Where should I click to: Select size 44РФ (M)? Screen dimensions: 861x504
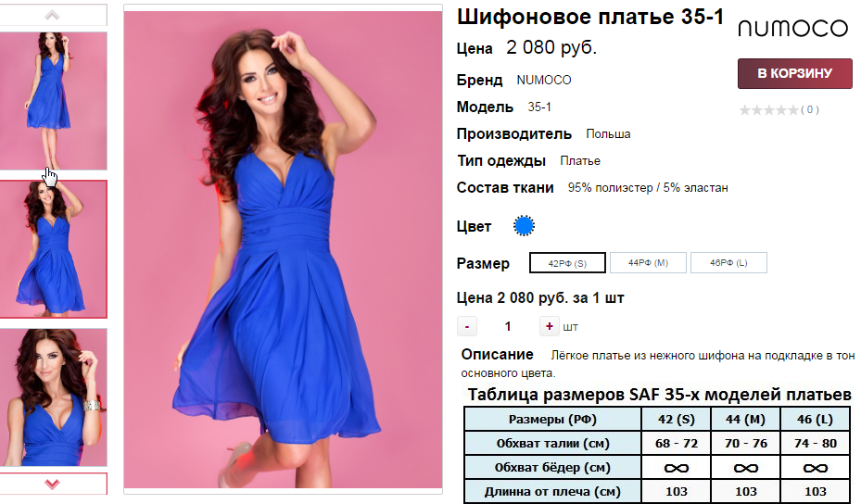pyautogui.click(x=648, y=263)
